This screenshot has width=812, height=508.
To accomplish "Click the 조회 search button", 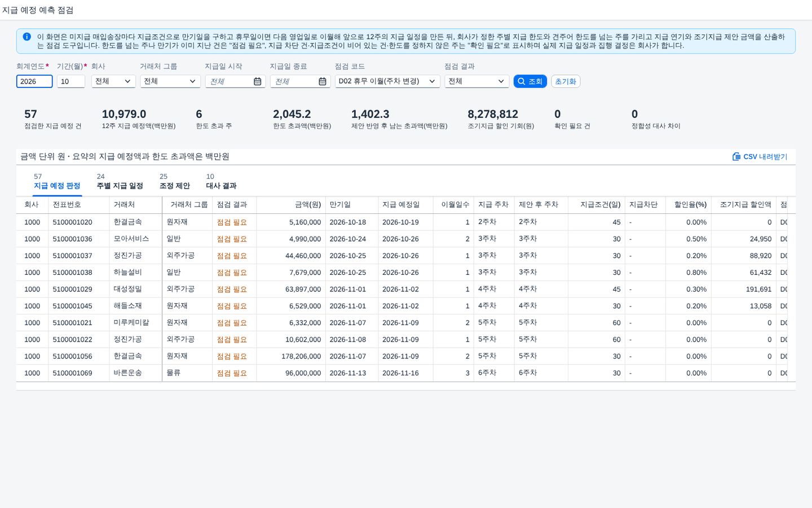I will point(530,81).
